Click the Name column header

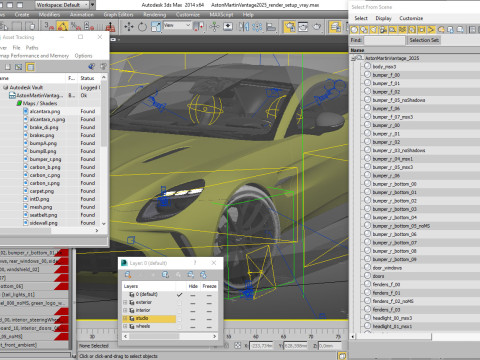415,50
